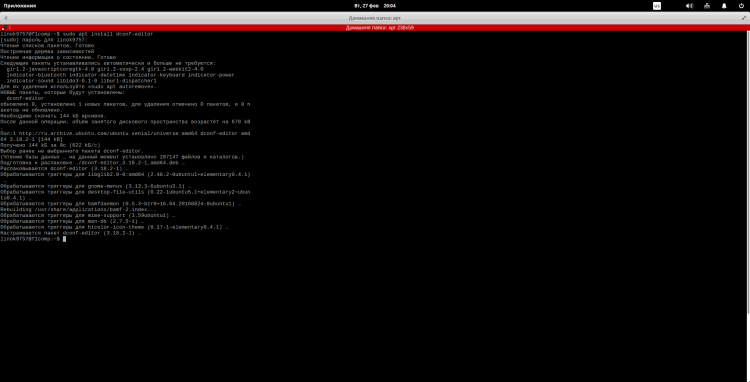The height and width of the screenshot is (382, 750).
Task: Click the 'Rebuilding /usr/share/applications/bamf-2.index' line
Action: click(78, 209)
